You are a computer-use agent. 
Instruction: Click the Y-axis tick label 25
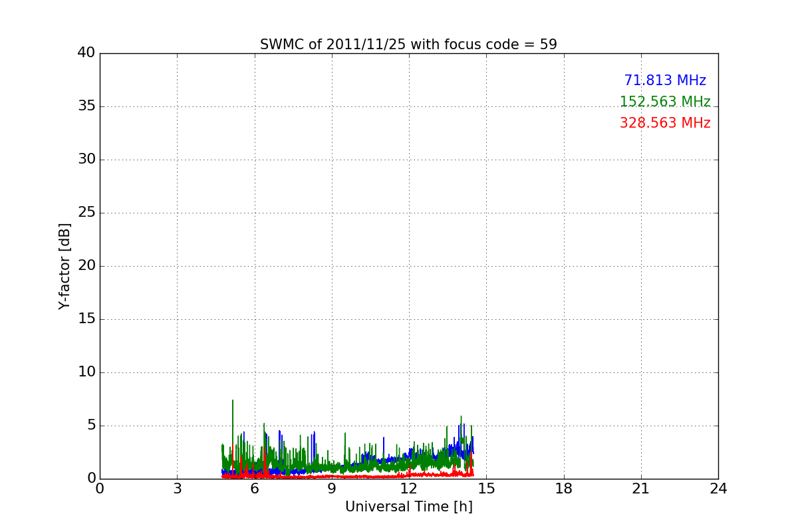86,213
